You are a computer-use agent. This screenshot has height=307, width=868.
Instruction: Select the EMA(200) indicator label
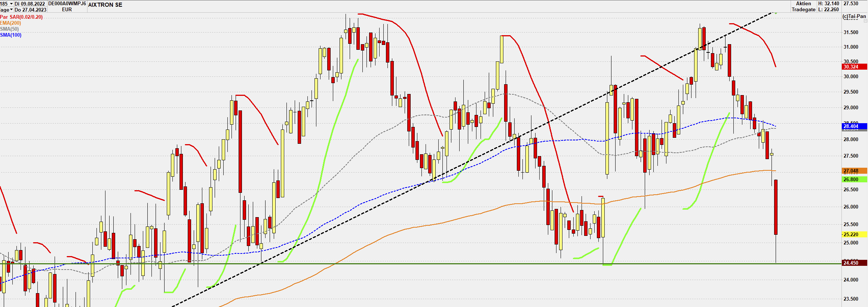(10, 23)
